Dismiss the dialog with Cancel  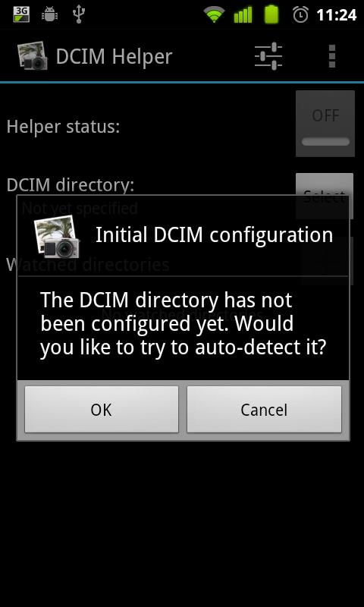pos(264,410)
